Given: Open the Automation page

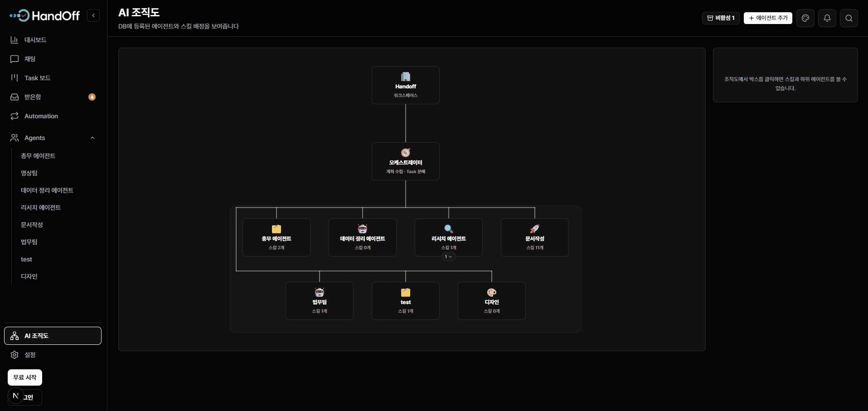Looking at the screenshot, I should 53,116.
